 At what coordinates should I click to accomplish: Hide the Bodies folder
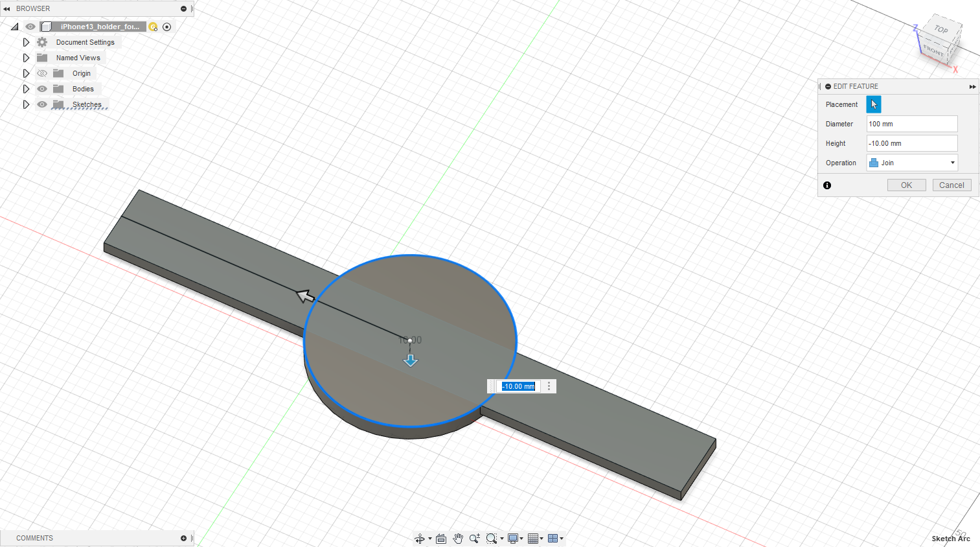pos(42,89)
